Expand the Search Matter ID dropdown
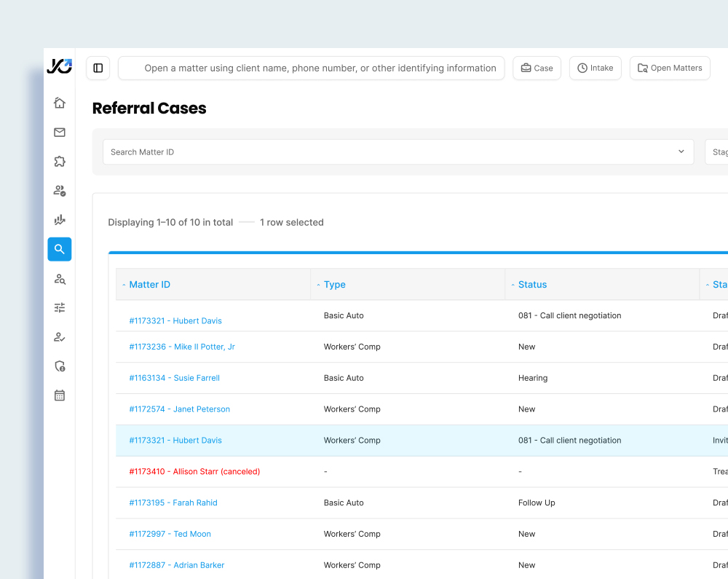Screen dimensions: 728x579 pyautogui.click(x=681, y=152)
